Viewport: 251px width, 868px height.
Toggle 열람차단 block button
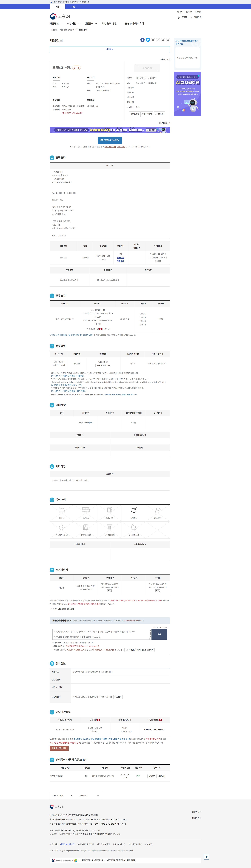[159, 114]
